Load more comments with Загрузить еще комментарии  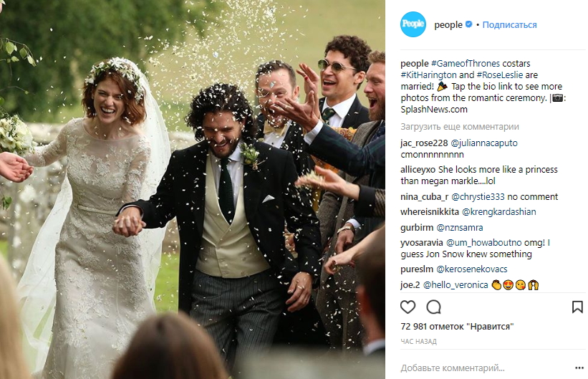point(459,127)
